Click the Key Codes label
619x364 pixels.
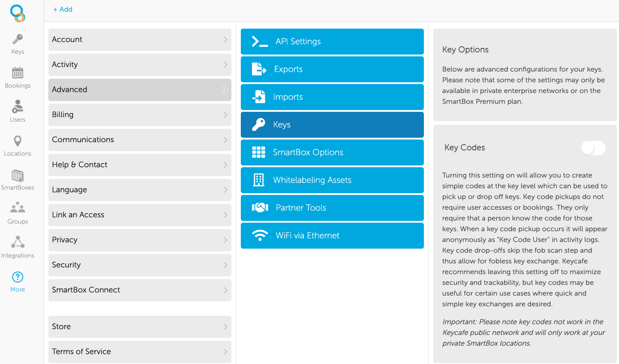point(465,148)
